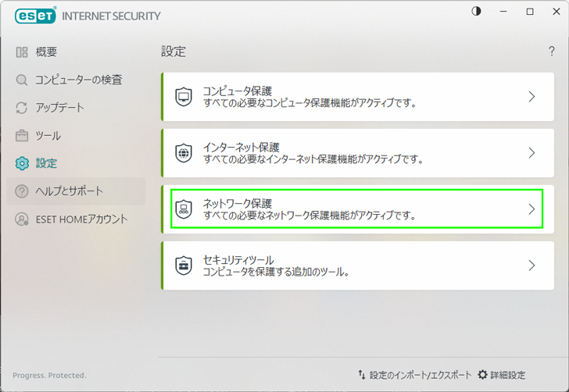Screen dimensions: 569x392
Task: Open the 概要 menu item
Action: point(46,52)
